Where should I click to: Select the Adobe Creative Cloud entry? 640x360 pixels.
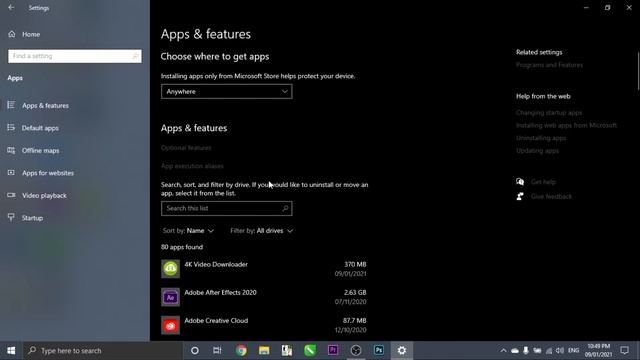pyautogui.click(x=264, y=325)
